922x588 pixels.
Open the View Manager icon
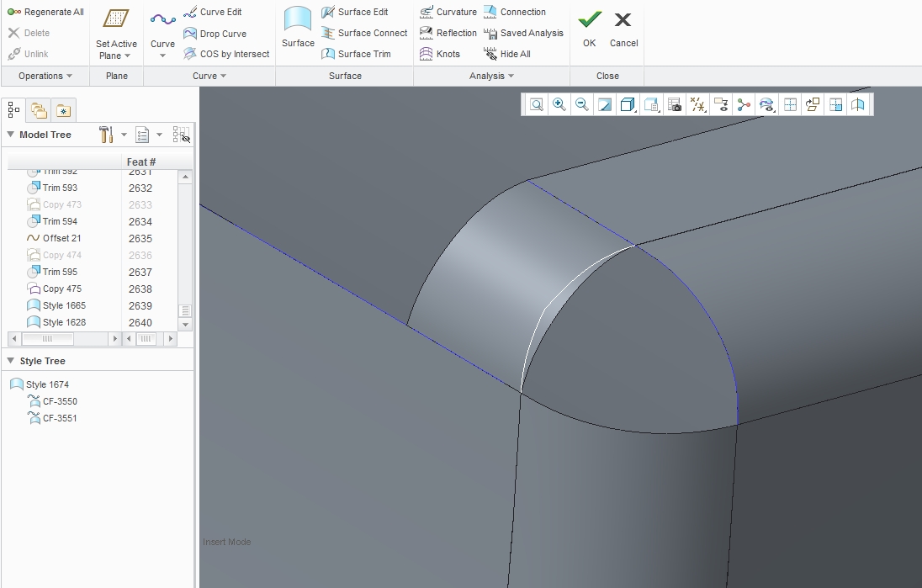tap(675, 104)
